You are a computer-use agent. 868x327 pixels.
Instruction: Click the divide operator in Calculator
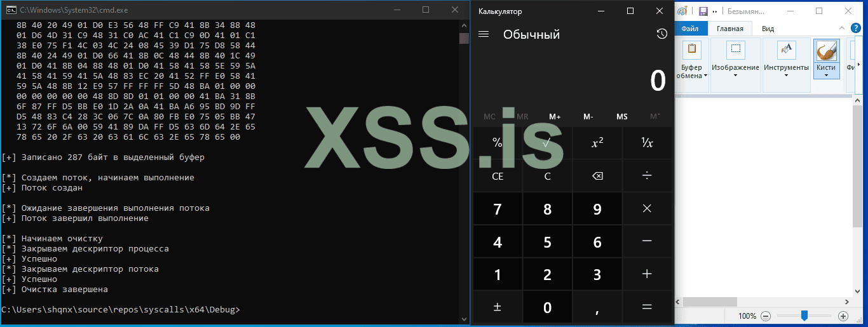(647, 176)
